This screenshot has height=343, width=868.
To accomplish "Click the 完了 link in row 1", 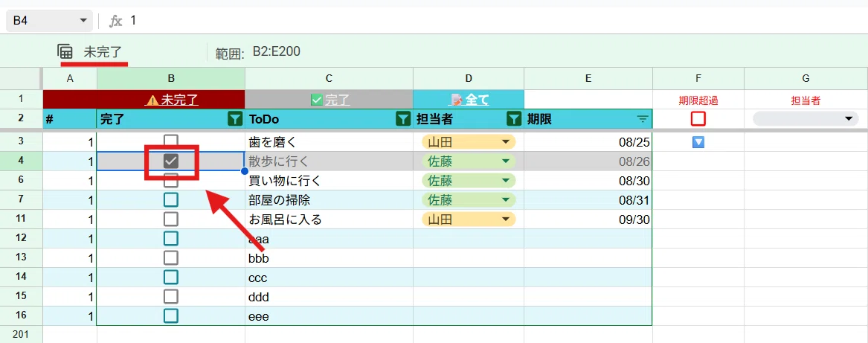I will point(330,100).
